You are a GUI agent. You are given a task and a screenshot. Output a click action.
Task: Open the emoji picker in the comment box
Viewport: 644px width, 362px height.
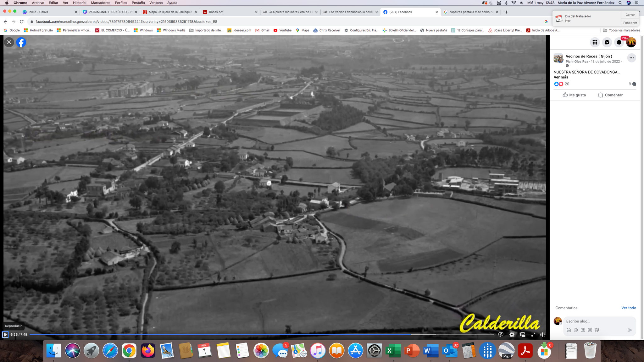pyautogui.click(x=576, y=330)
